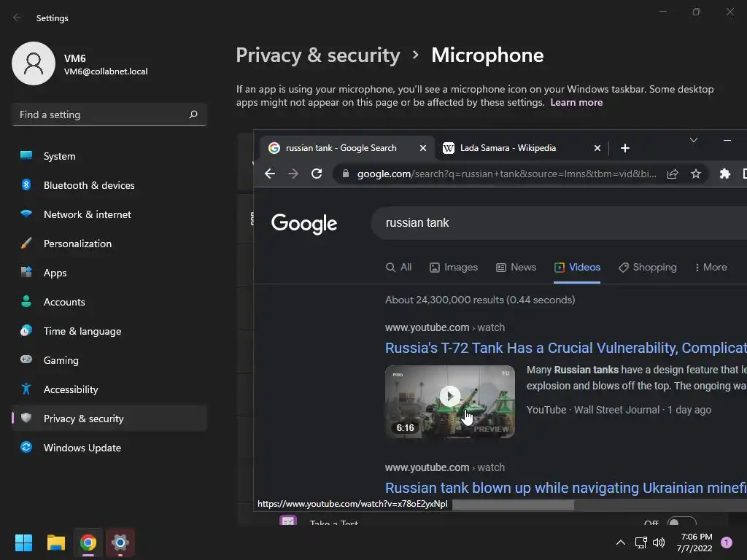Open Russia's T-72 Tank video result link
The width and height of the screenshot is (747, 560).
(x=566, y=348)
